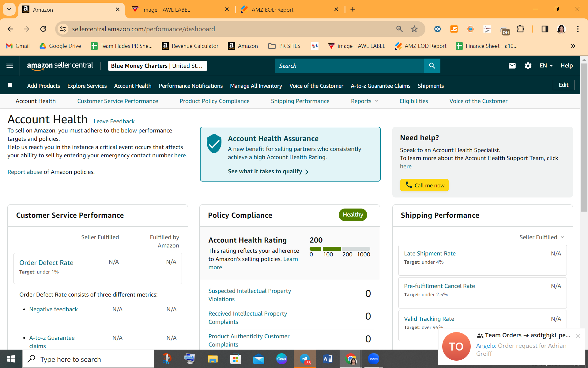
Task: Bookmark this page with the star icon
Action: coord(414,29)
